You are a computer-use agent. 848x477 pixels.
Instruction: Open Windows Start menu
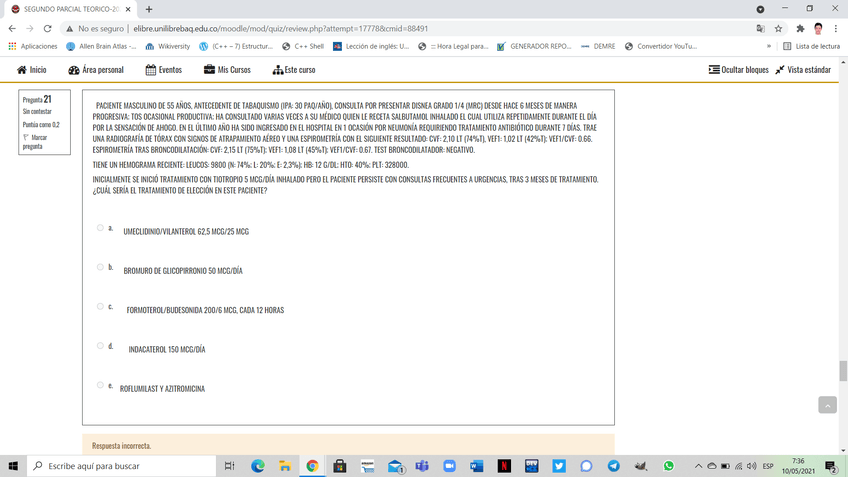click(13, 466)
